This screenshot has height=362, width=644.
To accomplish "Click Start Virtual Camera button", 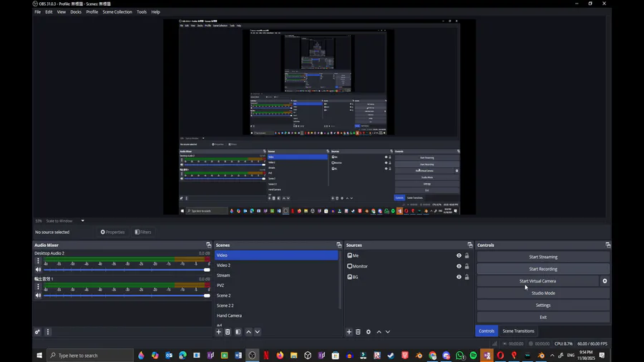I will [x=537, y=281].
